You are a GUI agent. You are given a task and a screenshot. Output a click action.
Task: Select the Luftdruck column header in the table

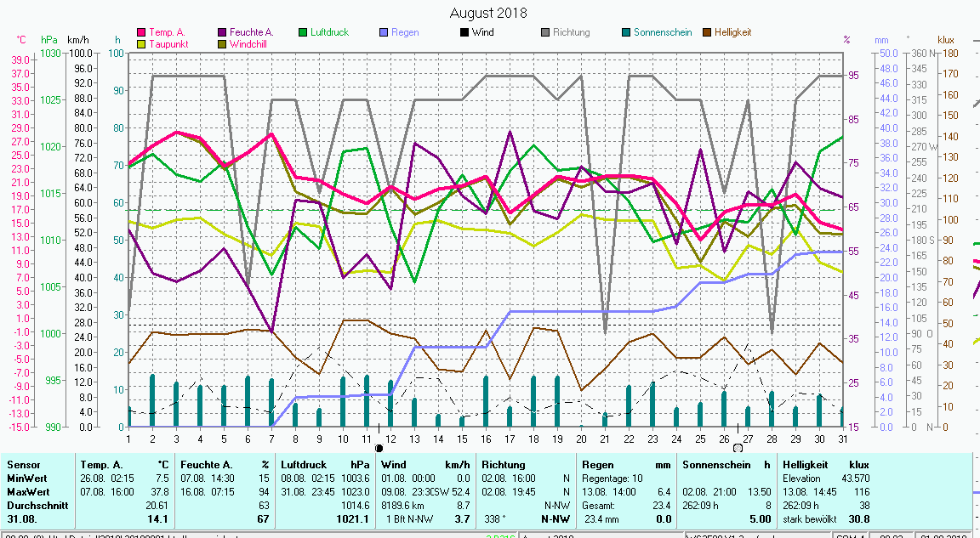pos(304,465)
